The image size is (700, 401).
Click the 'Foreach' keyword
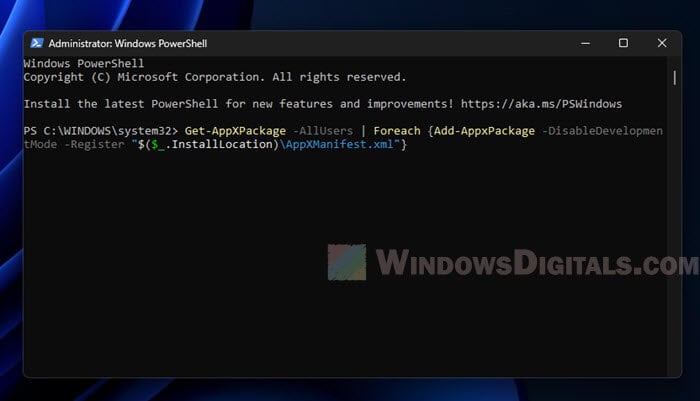pos(397,131)
